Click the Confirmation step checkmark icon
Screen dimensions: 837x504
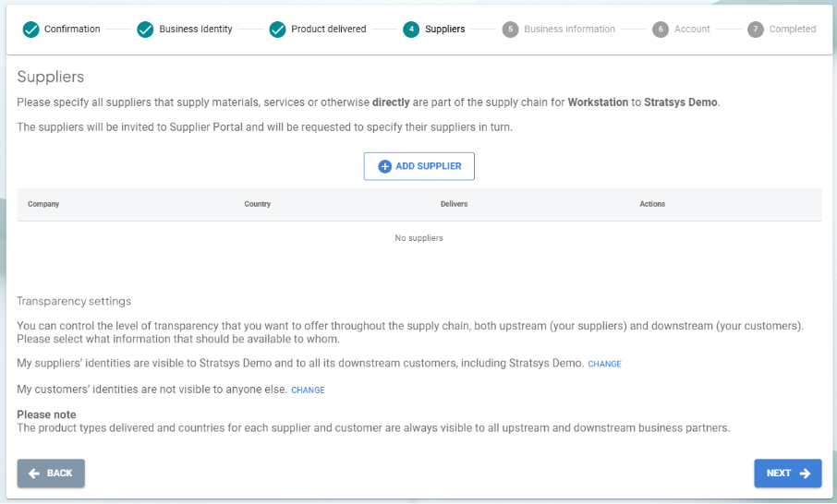point(30,30)
